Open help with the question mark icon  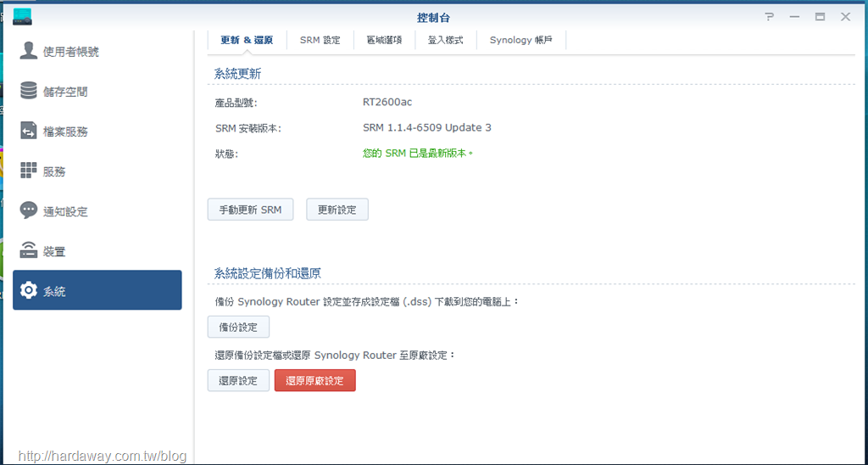pyautogui.click(x=769, y=17)
